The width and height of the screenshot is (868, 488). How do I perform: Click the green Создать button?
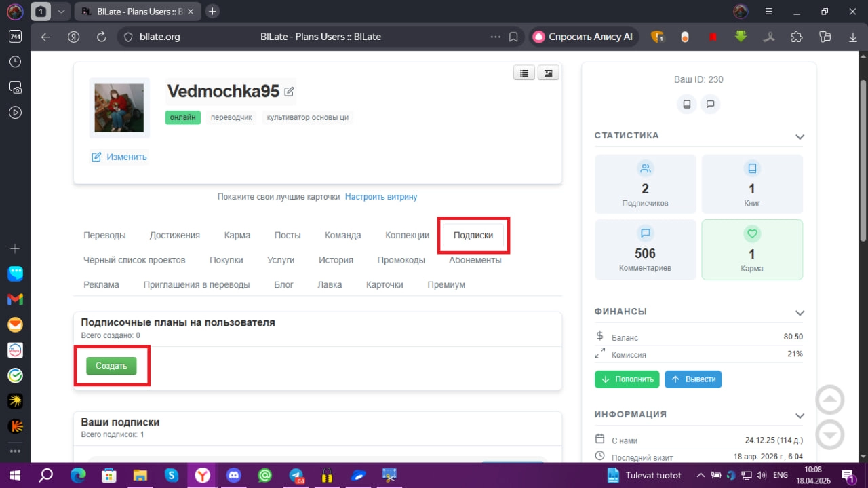(111, 366)
